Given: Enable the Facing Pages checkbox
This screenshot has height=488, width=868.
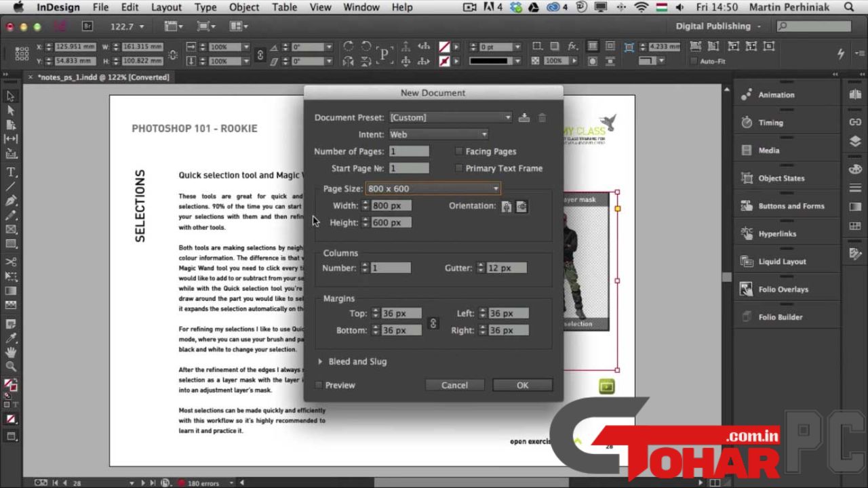Looking at the screenshot, I should click(460, 151).
